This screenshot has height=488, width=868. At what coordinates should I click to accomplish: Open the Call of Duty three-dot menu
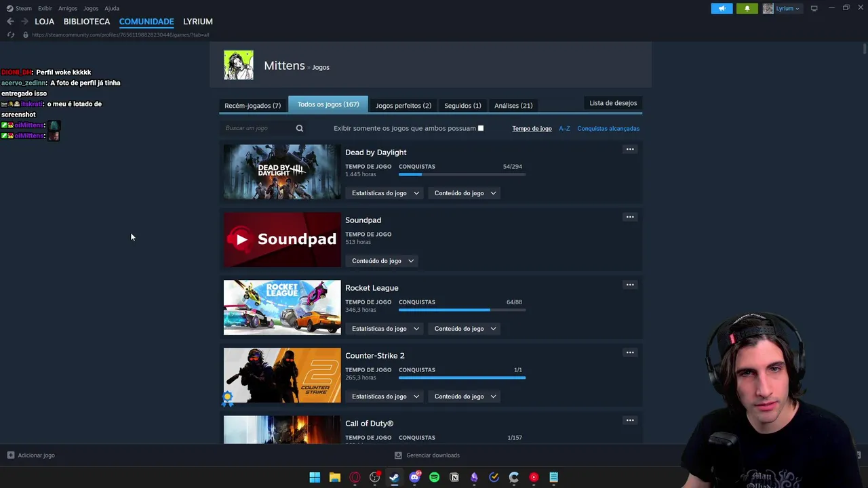click(x=630, y=420)
